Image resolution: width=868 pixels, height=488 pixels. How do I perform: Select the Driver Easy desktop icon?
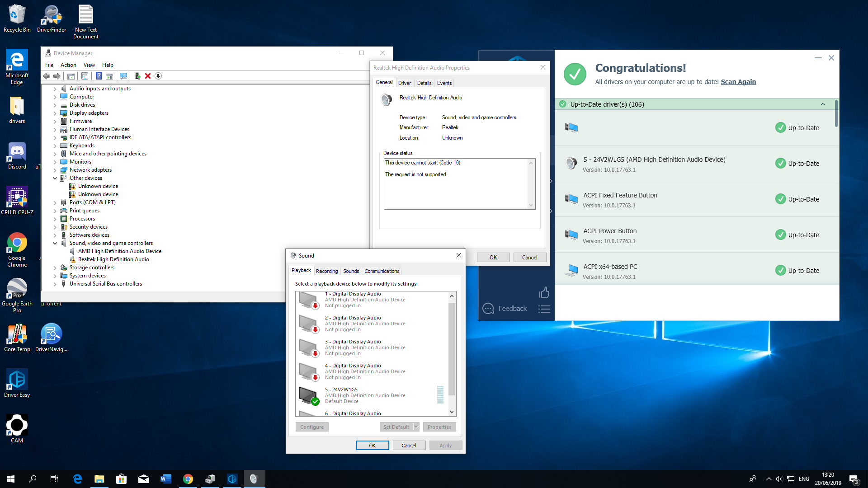click(x=17, y=383)
